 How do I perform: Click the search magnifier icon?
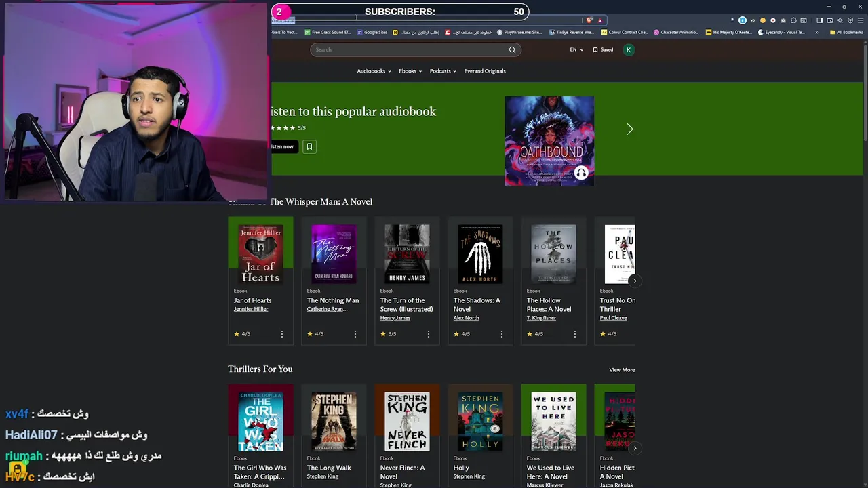tap(512, 49)
